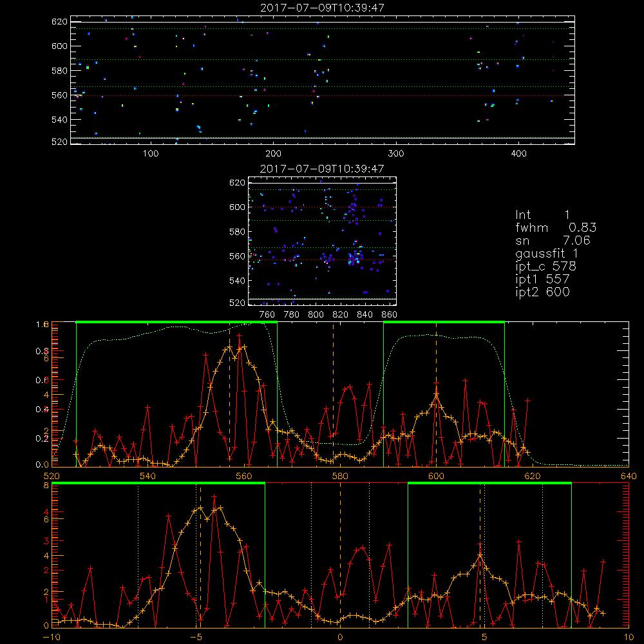Click x-axis label 0 on bottom plot
The width and height of the screenshot is (644, 644).
[340, 638]
